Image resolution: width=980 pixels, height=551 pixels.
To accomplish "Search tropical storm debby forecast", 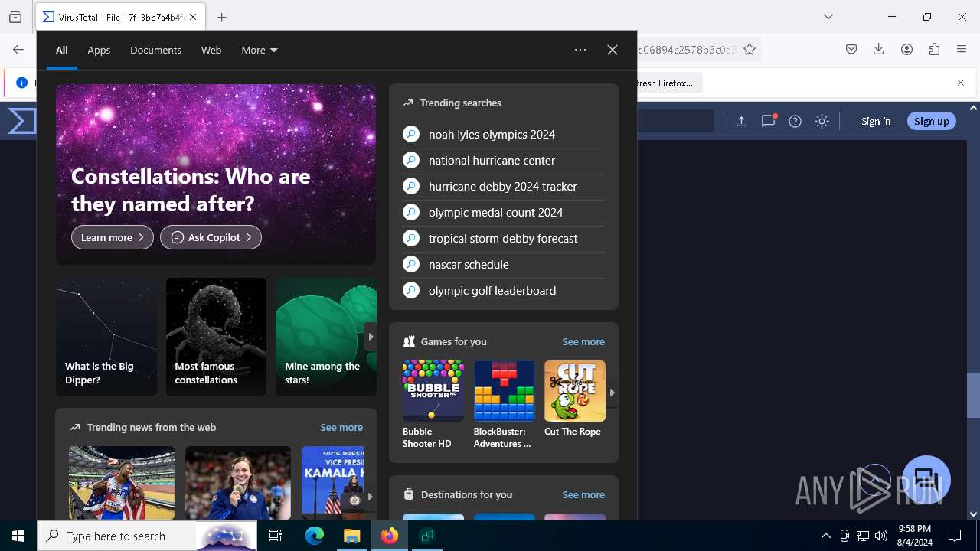I will point(504,238).
